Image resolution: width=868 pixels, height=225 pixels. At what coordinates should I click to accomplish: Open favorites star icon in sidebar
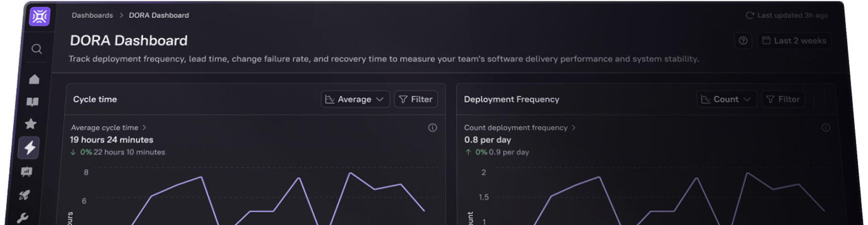[x=31, y=124]
